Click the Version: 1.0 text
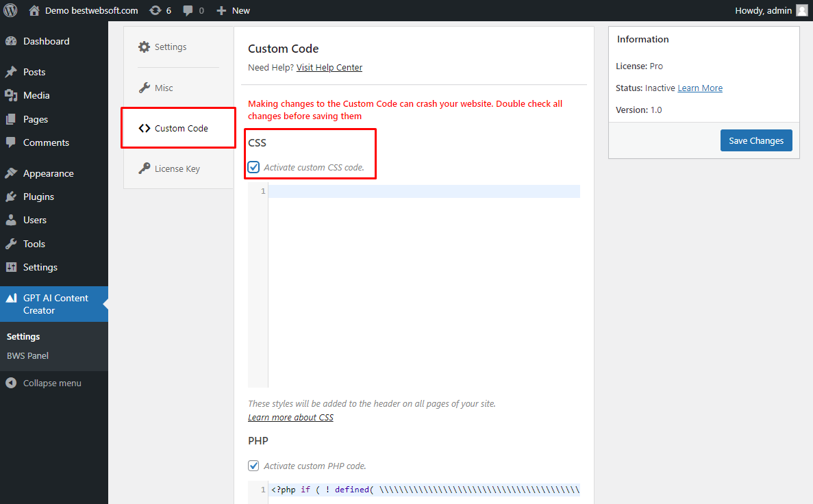Viewport: 813px width, 504px height. [639, 110]
